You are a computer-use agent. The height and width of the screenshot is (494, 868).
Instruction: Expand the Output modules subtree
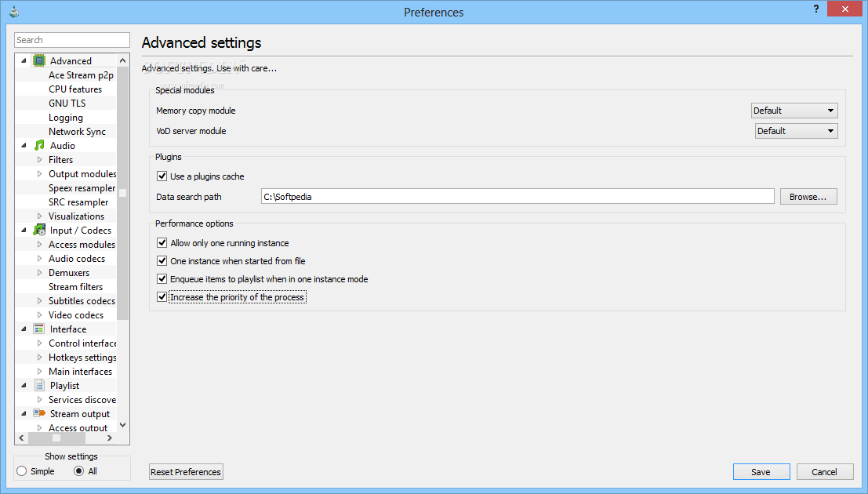click(39, 174)
